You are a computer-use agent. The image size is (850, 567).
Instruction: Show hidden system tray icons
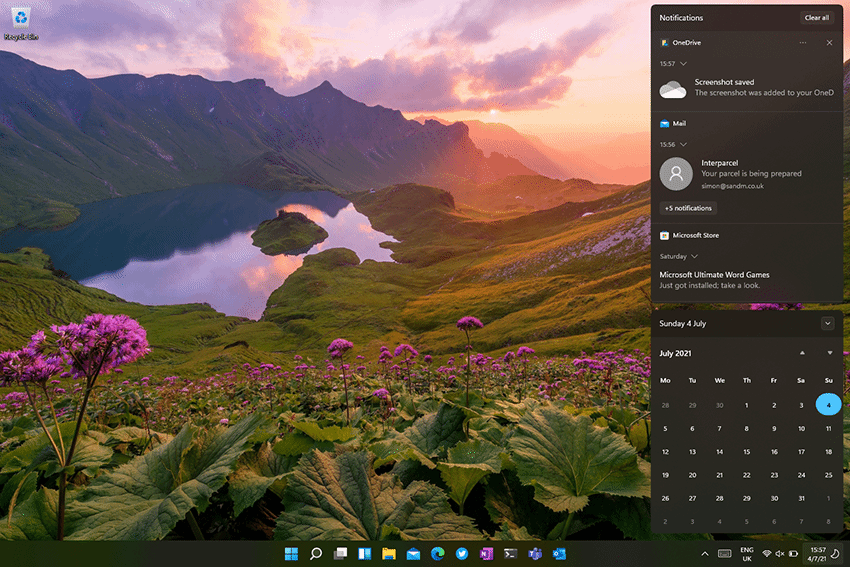tap(704, 553)
